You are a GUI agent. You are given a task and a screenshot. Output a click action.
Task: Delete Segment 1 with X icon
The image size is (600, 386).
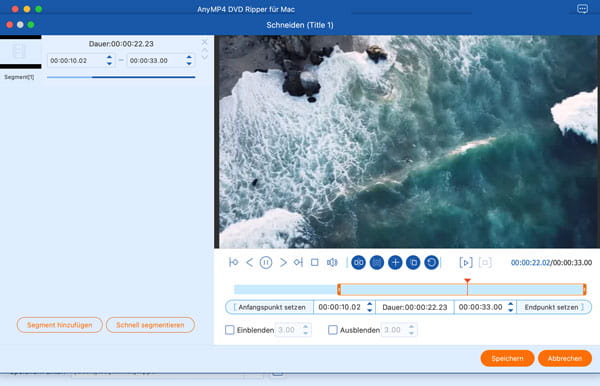pyautogui.click(x=204, y=42)
